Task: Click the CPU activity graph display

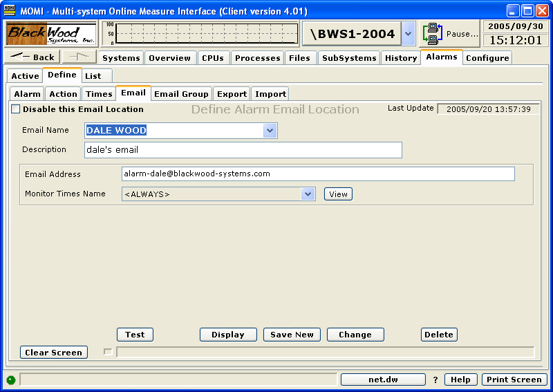Action: click(x=200, y=33)
